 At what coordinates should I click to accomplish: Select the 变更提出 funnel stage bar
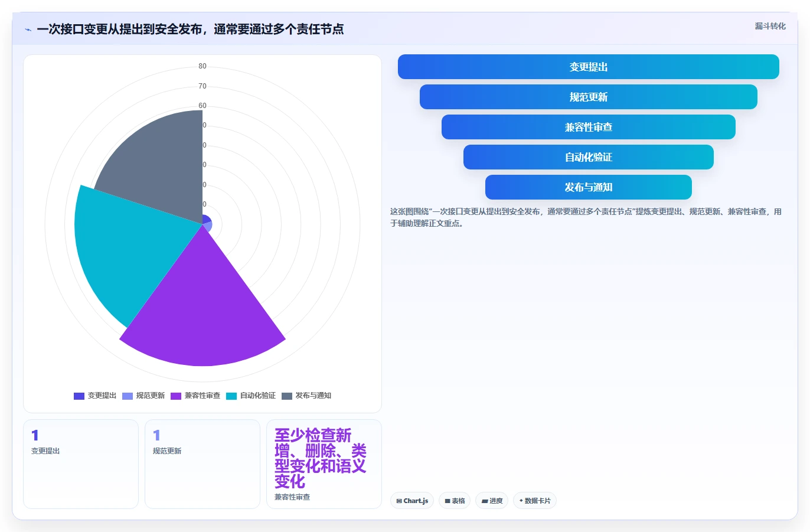pyautogui.click(x=589, y=67)
